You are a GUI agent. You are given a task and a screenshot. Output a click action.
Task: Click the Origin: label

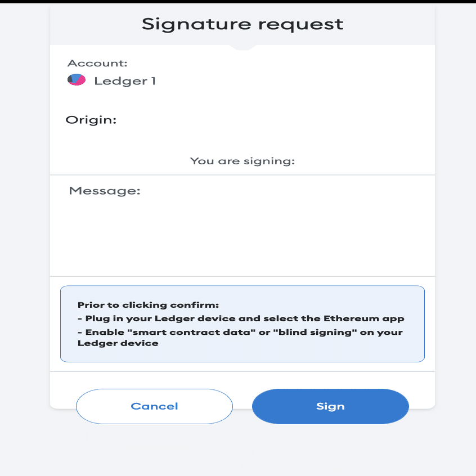click(x=91, y=120)
